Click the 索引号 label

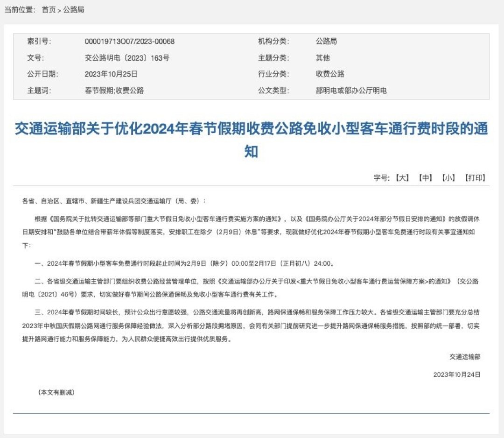click(x=39, y=41)
